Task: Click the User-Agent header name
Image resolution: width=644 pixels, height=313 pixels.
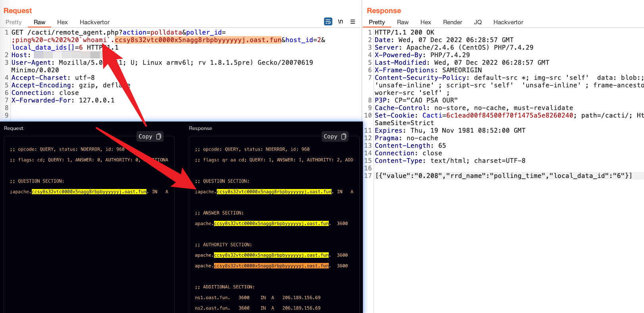Action: (31, 62)
